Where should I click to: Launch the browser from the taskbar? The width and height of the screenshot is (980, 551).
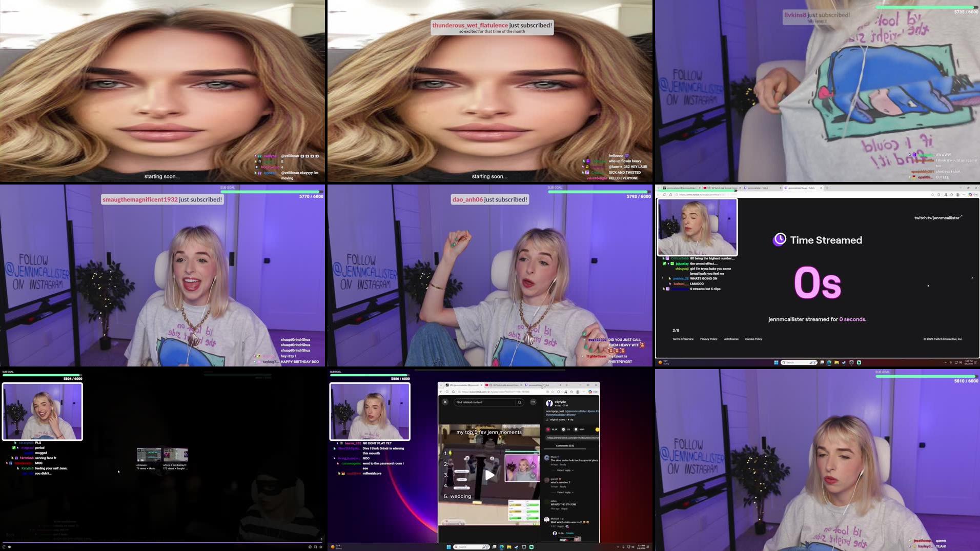(502, 547)
